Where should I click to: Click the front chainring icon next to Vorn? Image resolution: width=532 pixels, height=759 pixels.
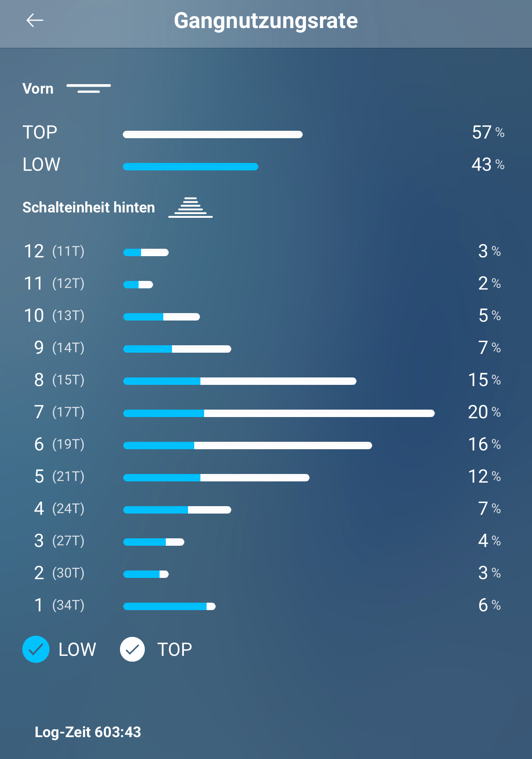point(89,88)
